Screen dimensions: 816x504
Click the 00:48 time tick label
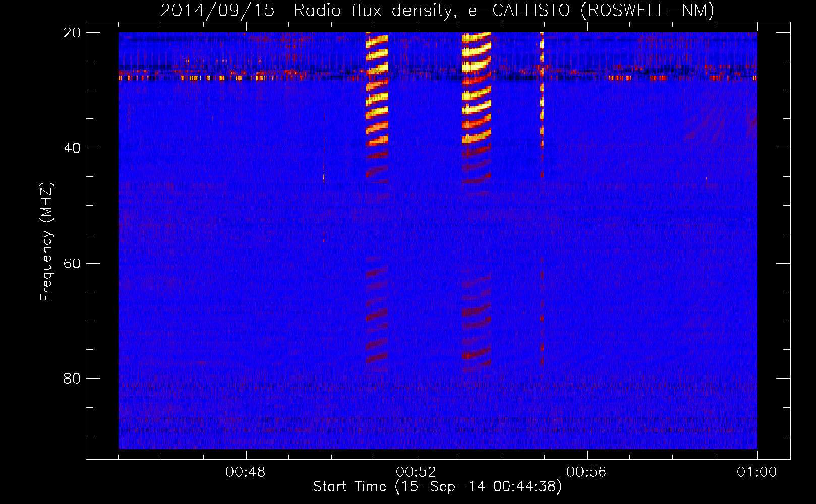click(246, 472)
